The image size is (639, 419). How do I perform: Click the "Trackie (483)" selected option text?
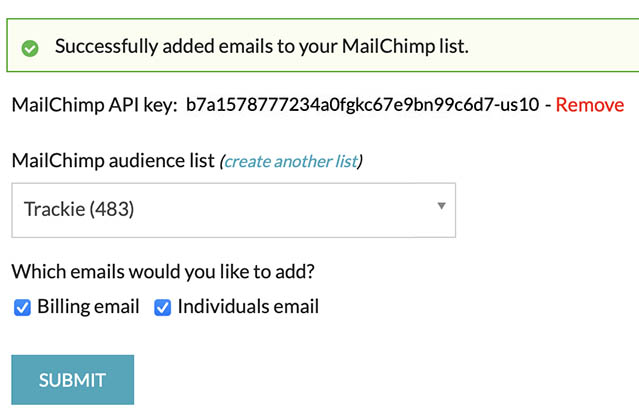(x=79, y=210)
